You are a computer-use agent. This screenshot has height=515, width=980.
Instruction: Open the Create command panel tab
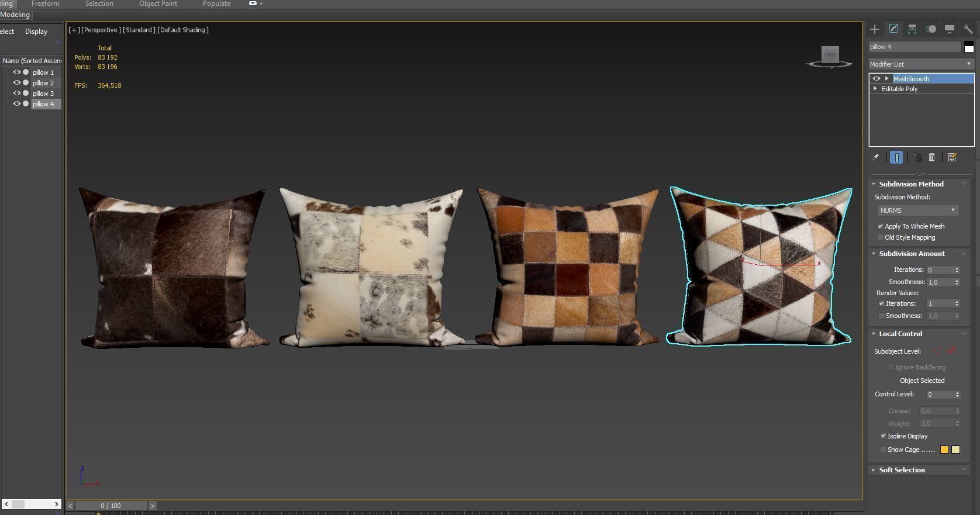(x=875, y=29)
